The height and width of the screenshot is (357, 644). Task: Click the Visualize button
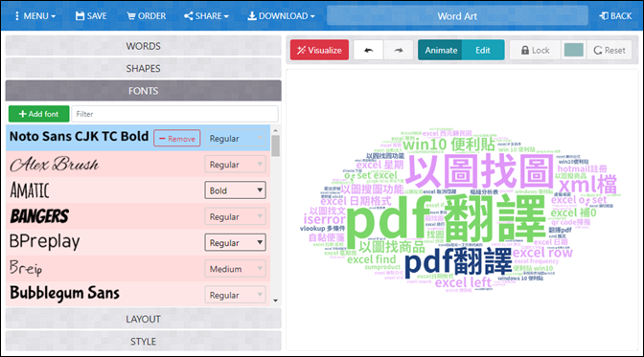(x=319, y=50)
